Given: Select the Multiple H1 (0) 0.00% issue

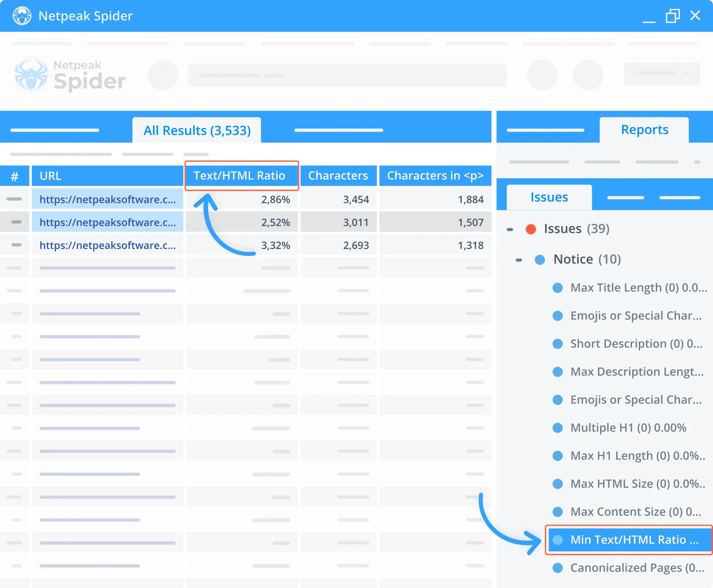Looking at the screenshot, I should (628, 427).
